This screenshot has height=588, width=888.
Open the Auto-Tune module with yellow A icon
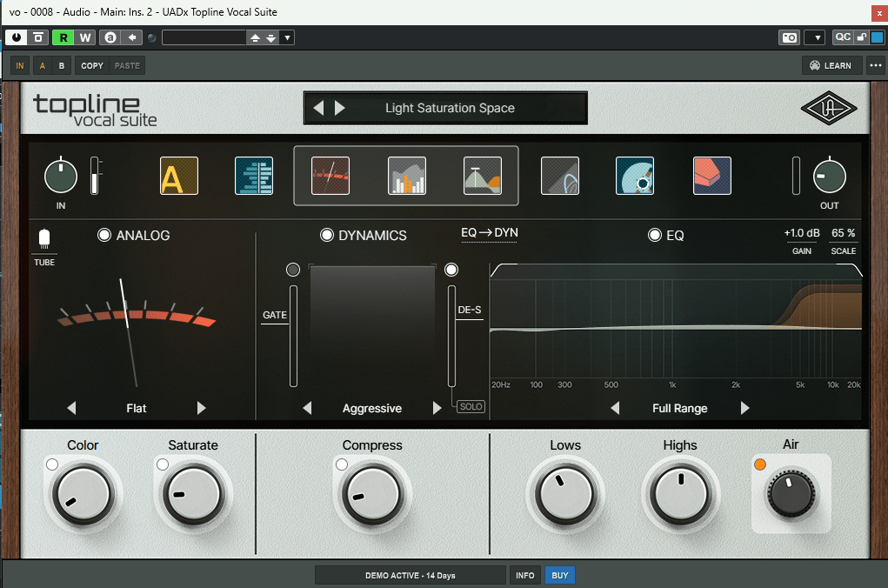179,176
